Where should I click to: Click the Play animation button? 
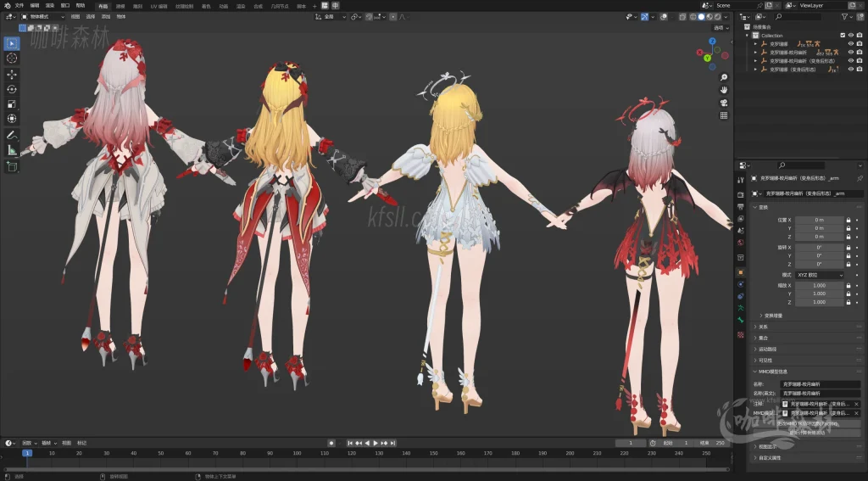point(376,444)
